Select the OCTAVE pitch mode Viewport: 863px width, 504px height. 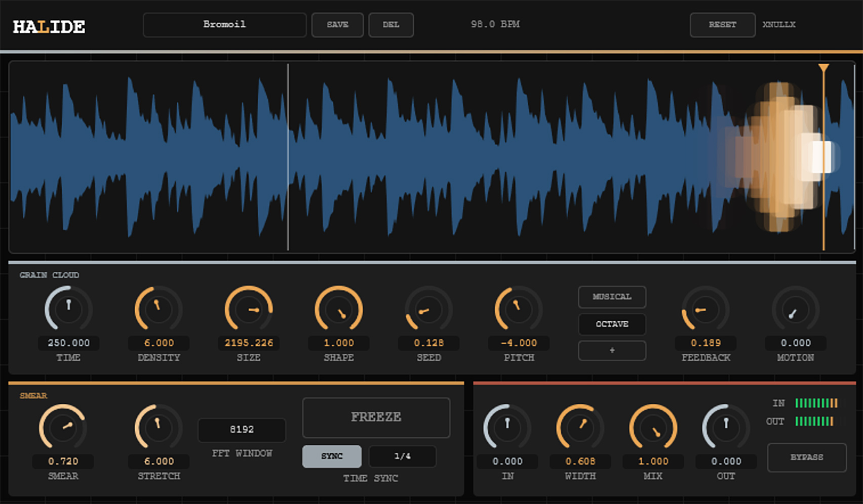point(612,324)
